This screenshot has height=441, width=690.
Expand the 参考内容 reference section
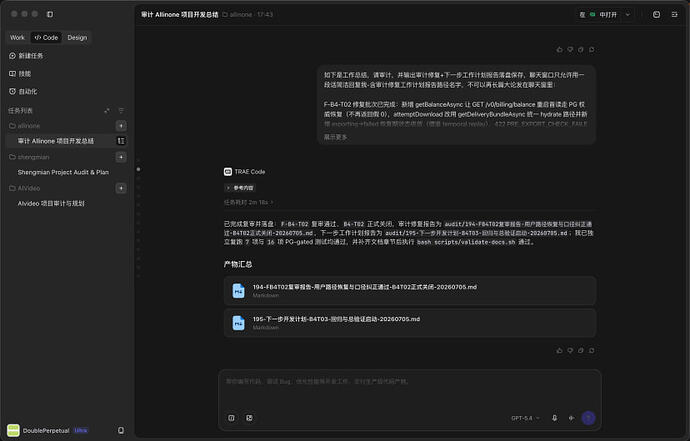(x=240, y=188)
